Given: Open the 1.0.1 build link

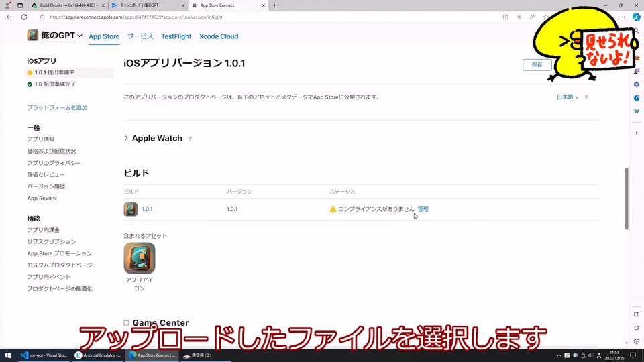Looking at the screenshot, I should tap(147, 209).
